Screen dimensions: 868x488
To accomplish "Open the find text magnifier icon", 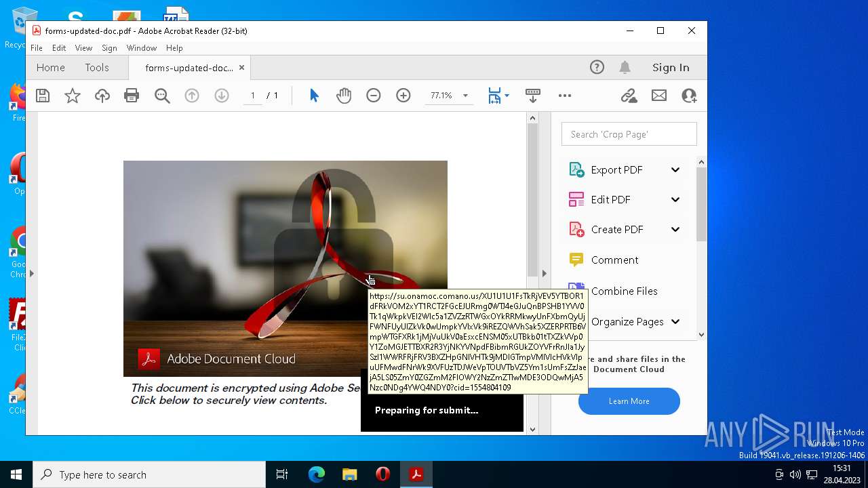I will click(x=162, y=96).
